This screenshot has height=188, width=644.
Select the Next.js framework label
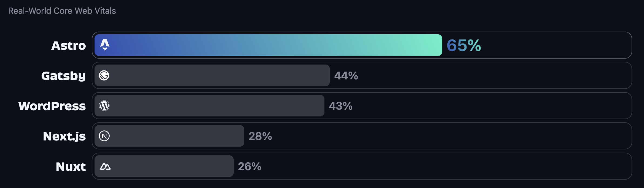tap(64, 136)
